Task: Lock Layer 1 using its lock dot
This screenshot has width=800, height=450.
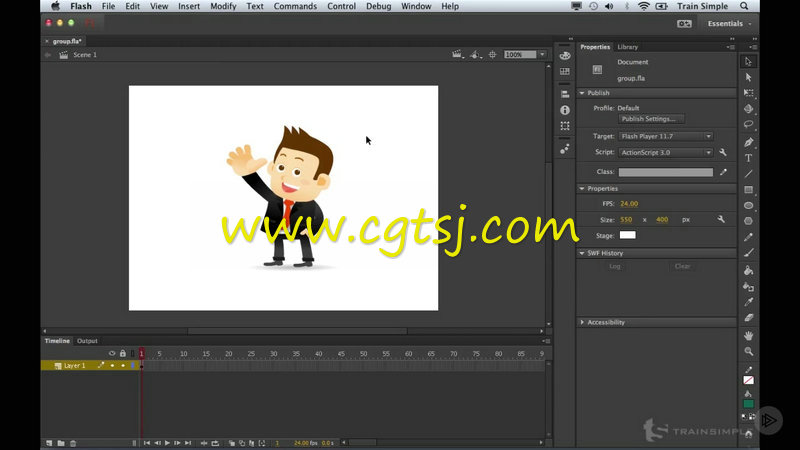Action: click(123, 365)
